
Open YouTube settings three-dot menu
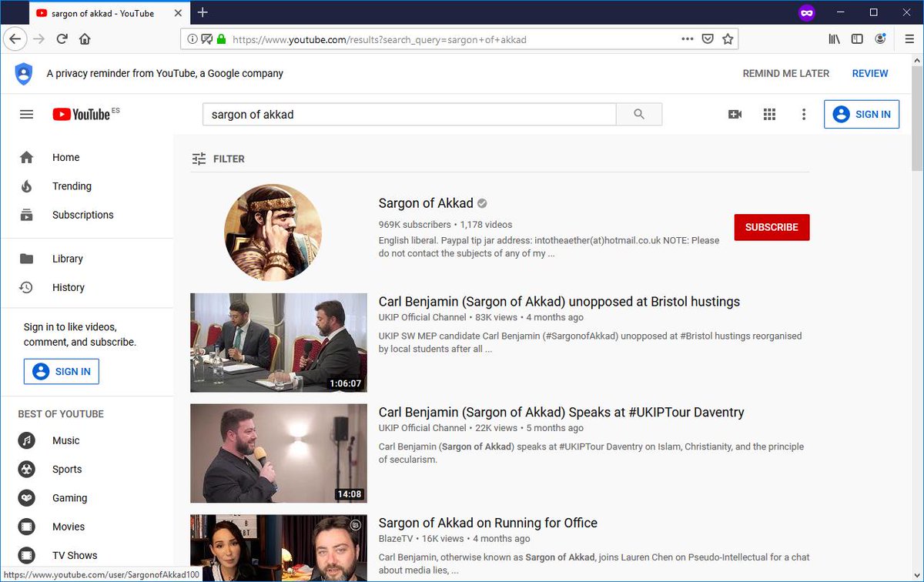pos(804,114)
